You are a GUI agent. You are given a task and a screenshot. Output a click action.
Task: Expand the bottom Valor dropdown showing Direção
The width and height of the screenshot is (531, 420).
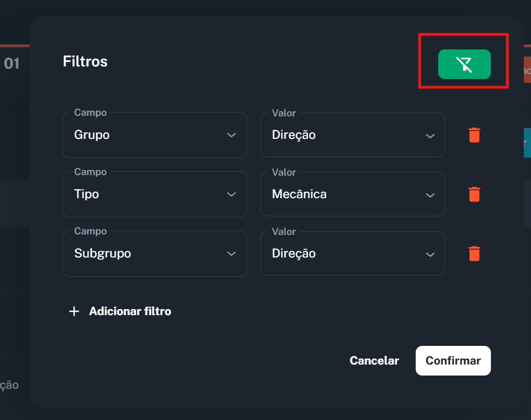coord(352,254)
